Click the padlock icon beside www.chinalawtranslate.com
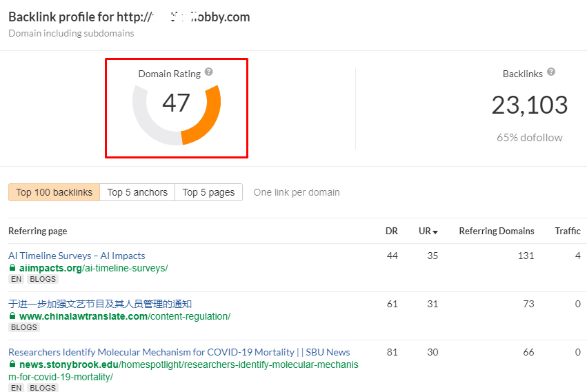587x392 pixels. [x=12, y=316]
